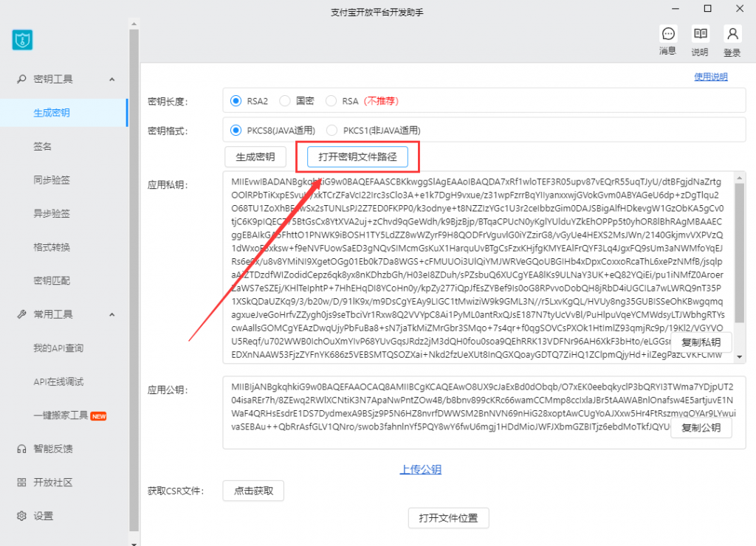Click the sidebar vertical scrollbar thumb
The height and width of the screenshot is (546, 756).
point(134,280)
